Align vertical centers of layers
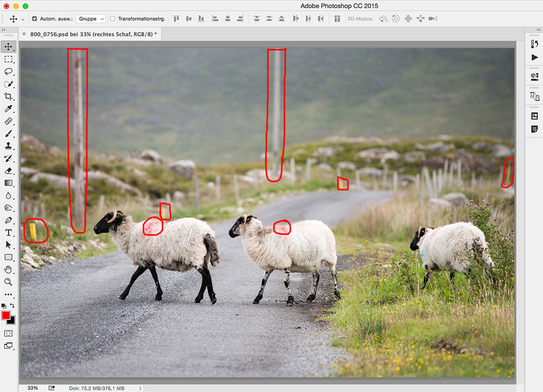543x392 pixels. pos(189,18)
